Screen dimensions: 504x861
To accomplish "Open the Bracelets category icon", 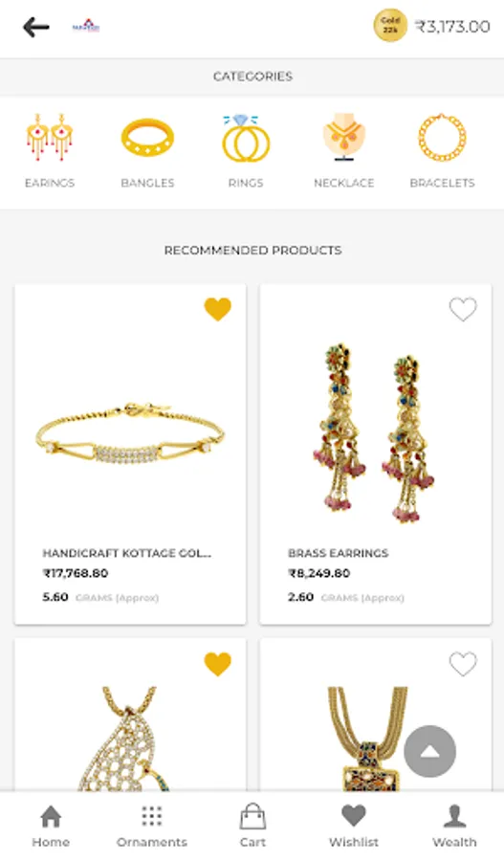I will tap(442, 137).
